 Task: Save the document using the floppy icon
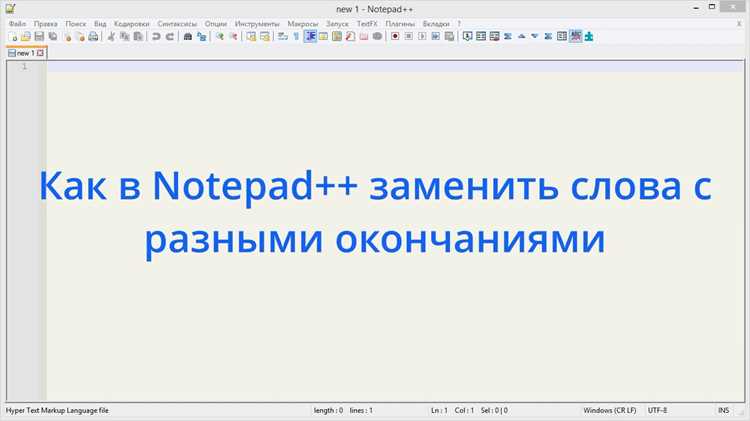pos(39,36)
